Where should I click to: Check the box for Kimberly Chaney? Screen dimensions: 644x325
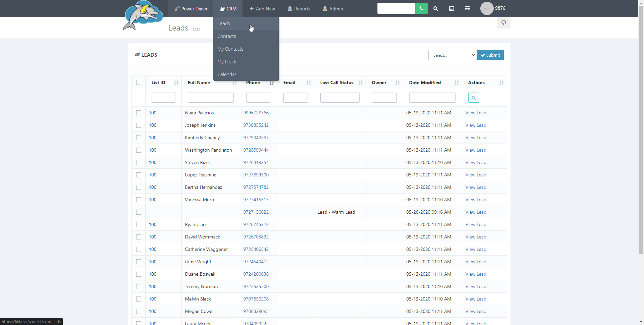click(139, 138)
